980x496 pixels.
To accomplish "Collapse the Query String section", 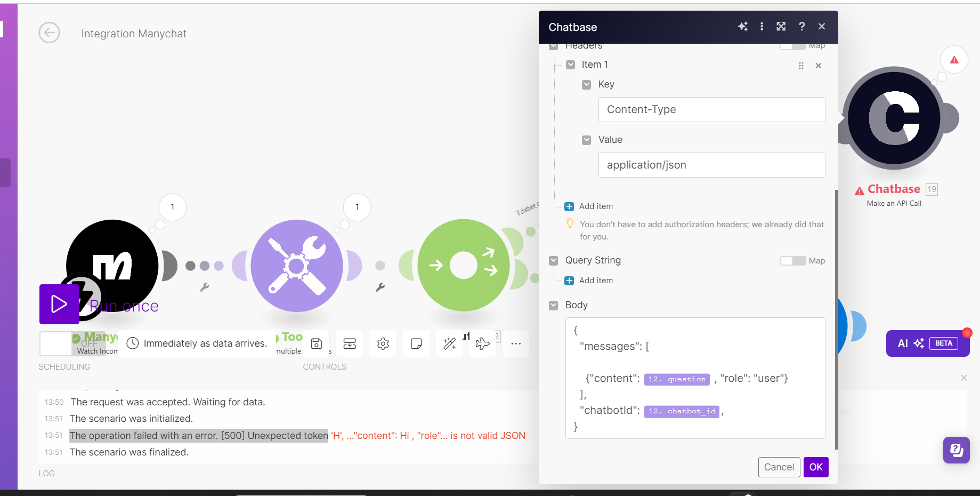I will (554, 260).
